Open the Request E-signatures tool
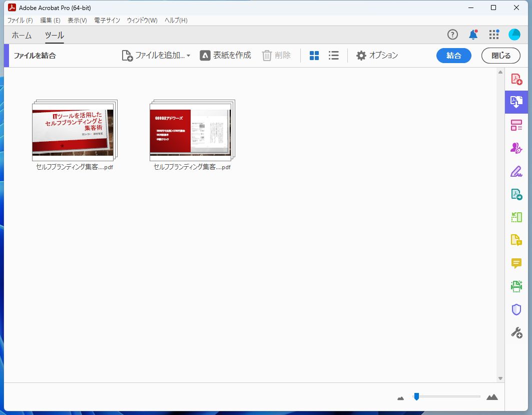This screenshot has height=415, width=532. (x=516, y=148)
